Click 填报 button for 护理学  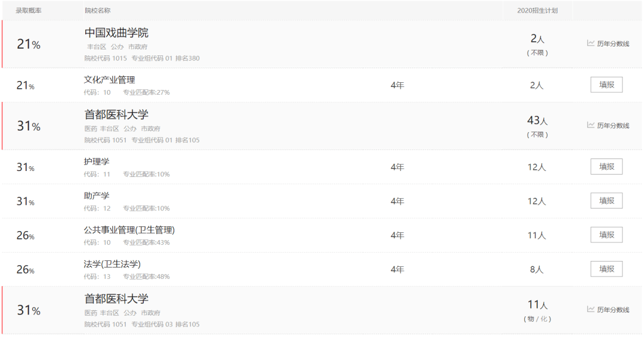(x=606, y=167)
